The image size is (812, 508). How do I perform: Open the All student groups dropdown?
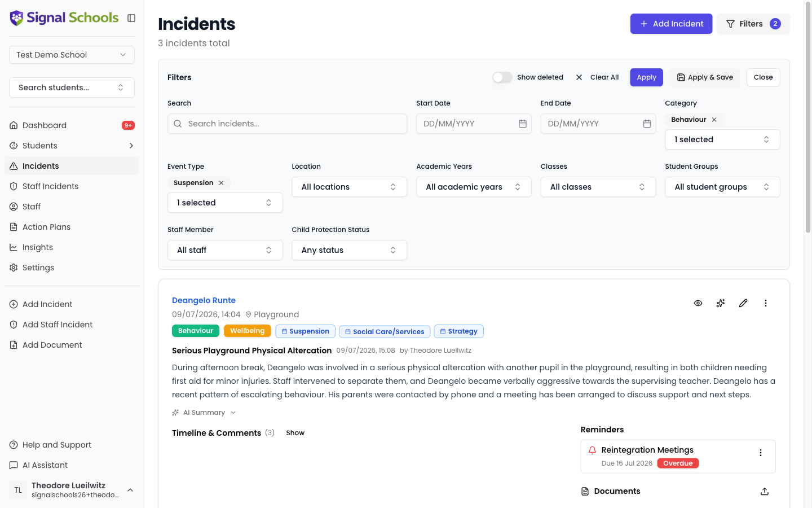pos(722,187)
